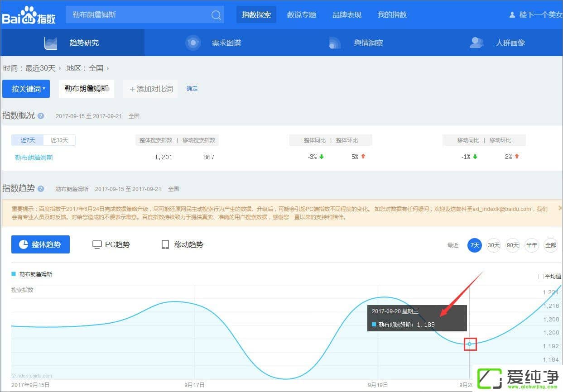This screenshot has height=392, width=563.
Task: Select the 30天 range option
Action: (x=493, y=245)
